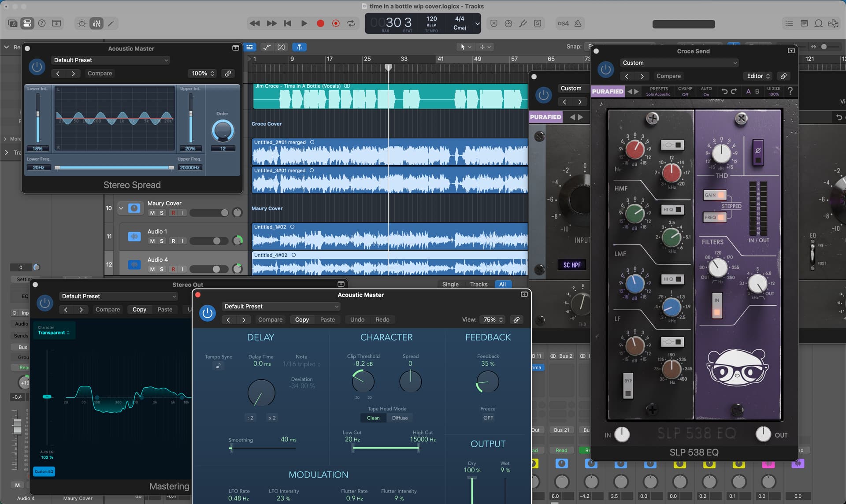Click the question mark help icon in PURAFIED bar
846x504 pixels.
click(790, 91)
